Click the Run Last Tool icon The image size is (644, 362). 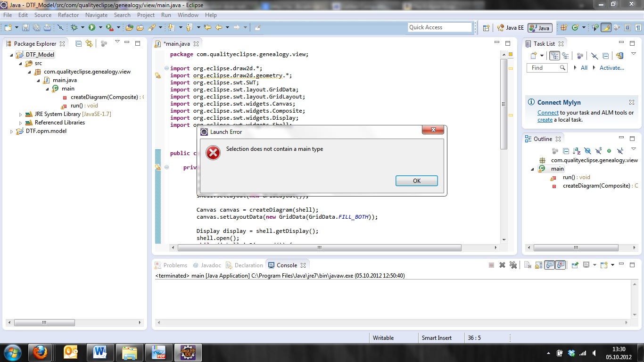[x=109, y=27]
